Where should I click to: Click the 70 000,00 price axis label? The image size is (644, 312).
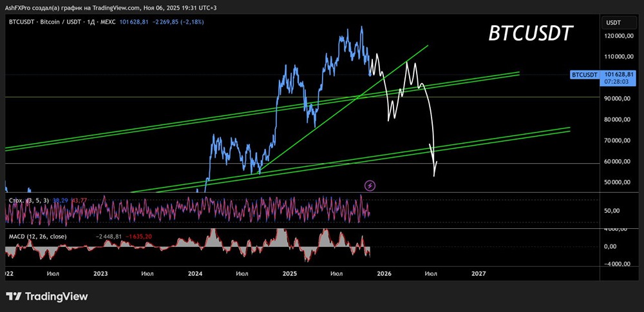618,141
